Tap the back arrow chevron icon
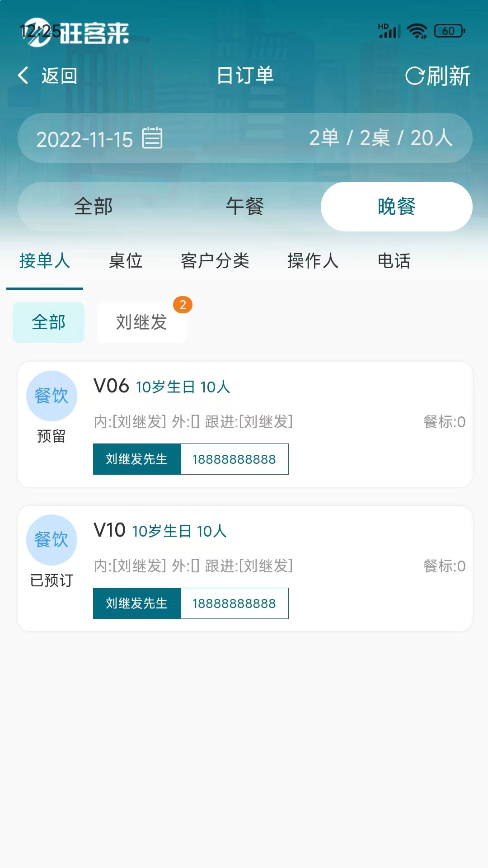Screen dimensions: 488x868 click(23, 75)
